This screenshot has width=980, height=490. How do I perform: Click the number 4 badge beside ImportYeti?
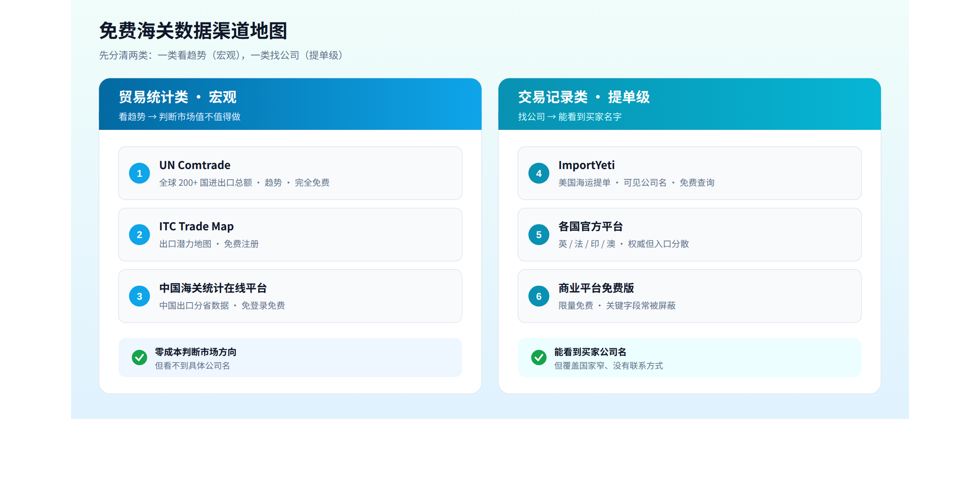point(539,174)
